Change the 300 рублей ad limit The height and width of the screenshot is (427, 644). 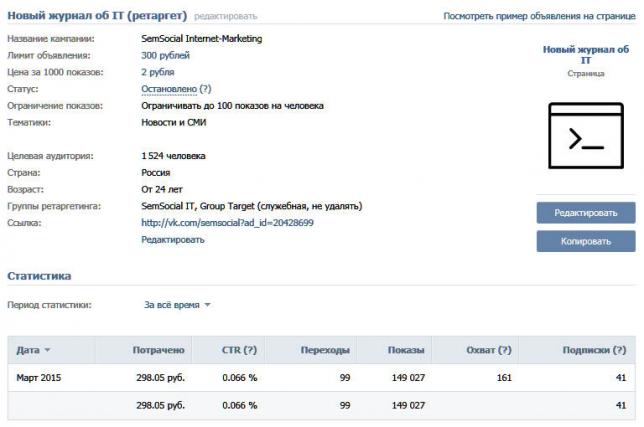pos(166,55)
